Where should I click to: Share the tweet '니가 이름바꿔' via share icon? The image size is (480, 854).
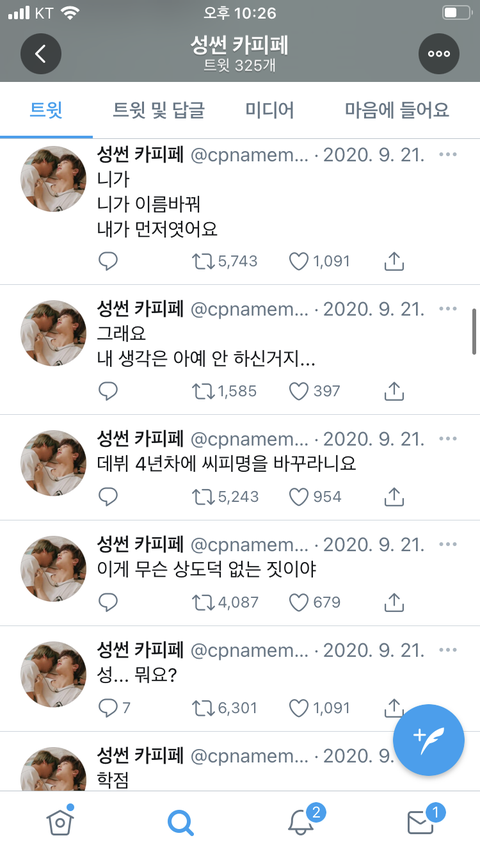(394, 261)
